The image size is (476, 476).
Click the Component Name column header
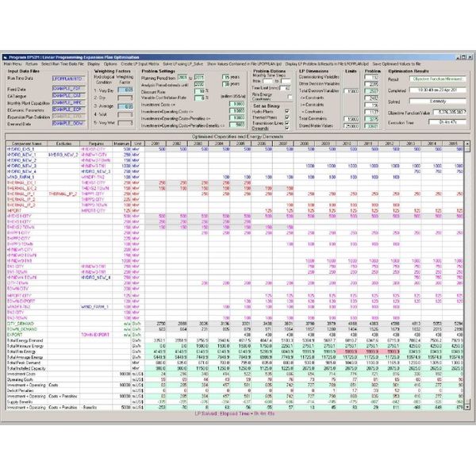point(27,144)
